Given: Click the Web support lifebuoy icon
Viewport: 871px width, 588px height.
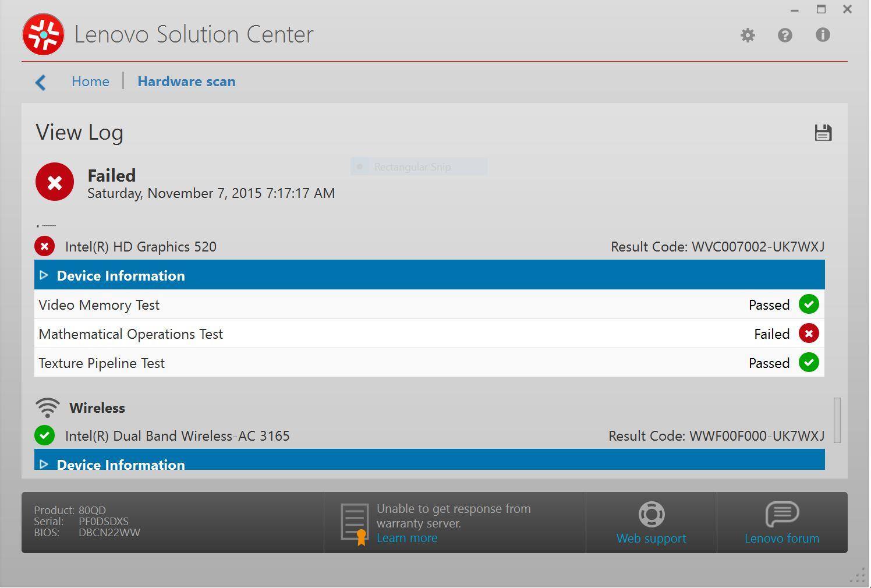Looking at the screenshot, I should point(651,514).
